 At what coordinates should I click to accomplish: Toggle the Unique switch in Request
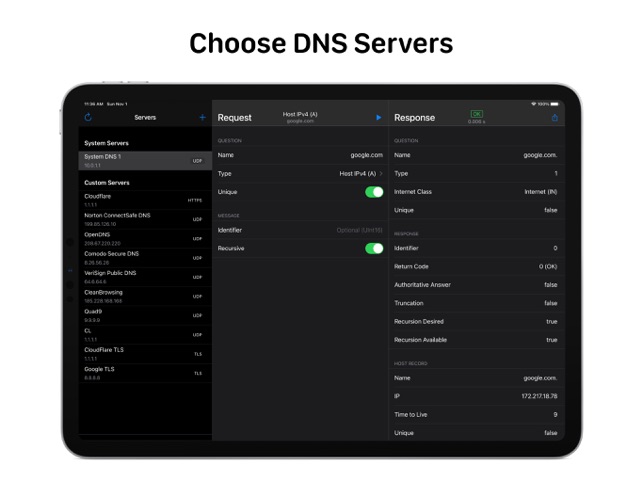point(374,192)
